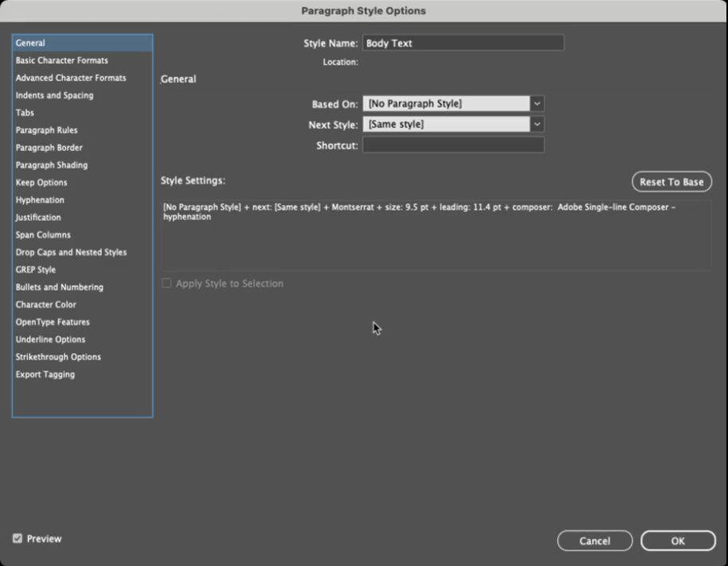Open OpenType Features section
Viewport: 728px width, 566px height.
click(83, 322)
